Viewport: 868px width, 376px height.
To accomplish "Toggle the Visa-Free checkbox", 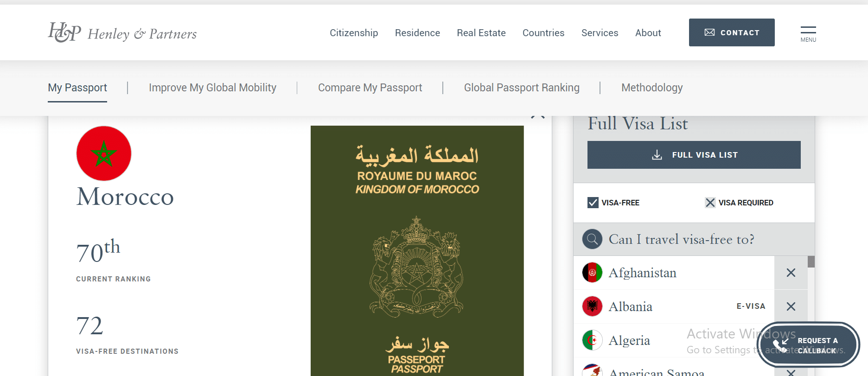I will (593, 203).
